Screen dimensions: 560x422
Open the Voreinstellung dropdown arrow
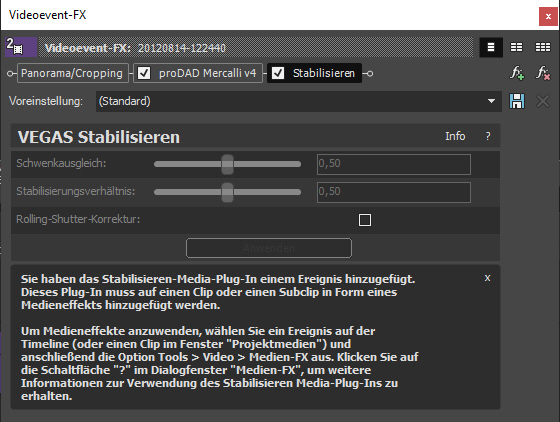tap(491, 101)
